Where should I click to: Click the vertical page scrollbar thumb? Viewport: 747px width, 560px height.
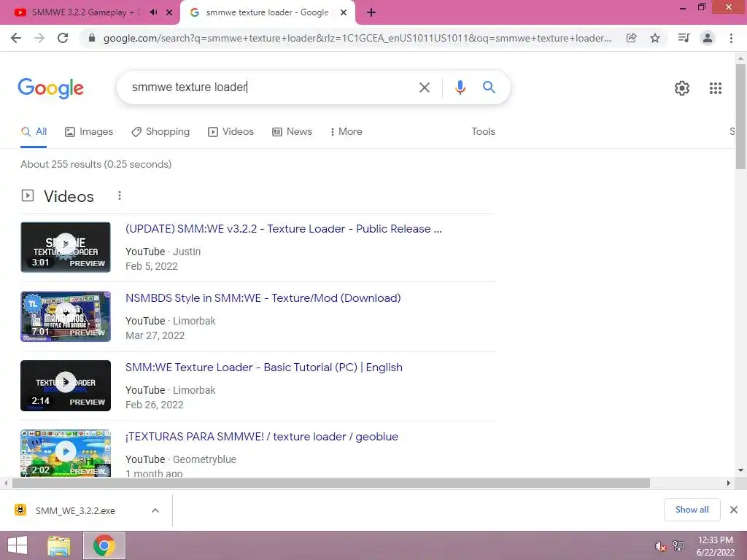[740, 117]
